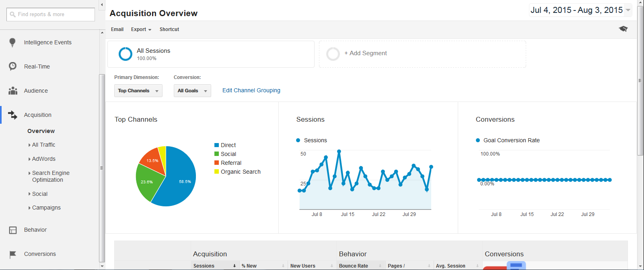Click the All Sessions segment circle
644x270 pixels.
[126, 54]
